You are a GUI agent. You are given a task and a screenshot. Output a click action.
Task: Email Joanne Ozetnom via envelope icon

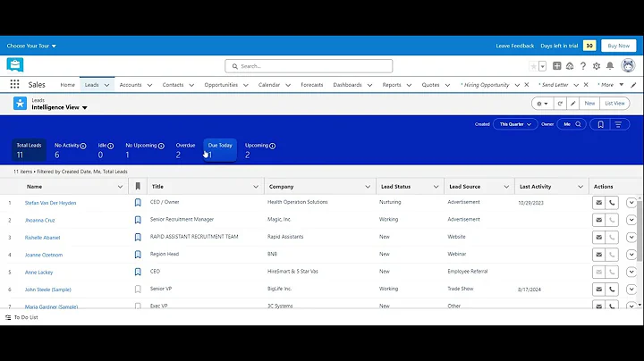[x=598, y=255]
